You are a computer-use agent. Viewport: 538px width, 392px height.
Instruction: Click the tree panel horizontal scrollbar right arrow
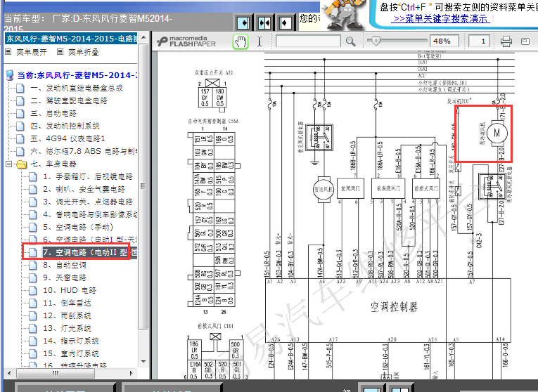coord(131,373)
